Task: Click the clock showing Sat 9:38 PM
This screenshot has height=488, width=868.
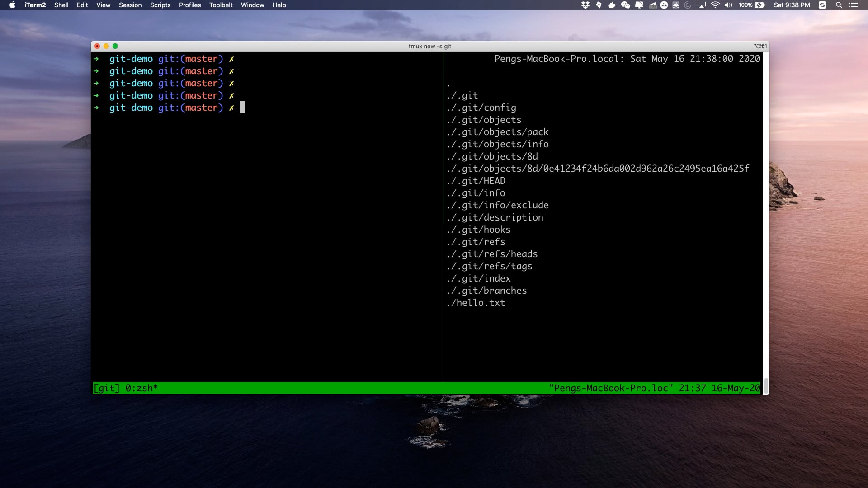Action: [x=792, y=5]
